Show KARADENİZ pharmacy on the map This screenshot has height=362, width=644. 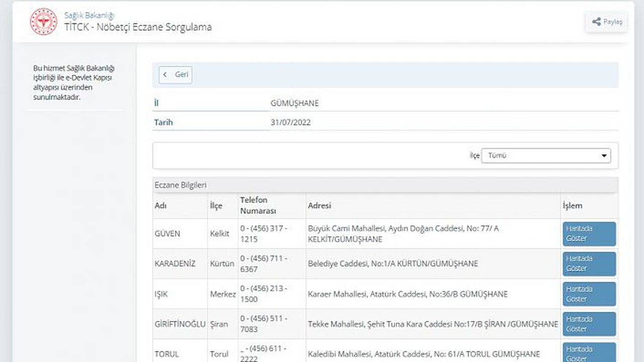[589, 264]
